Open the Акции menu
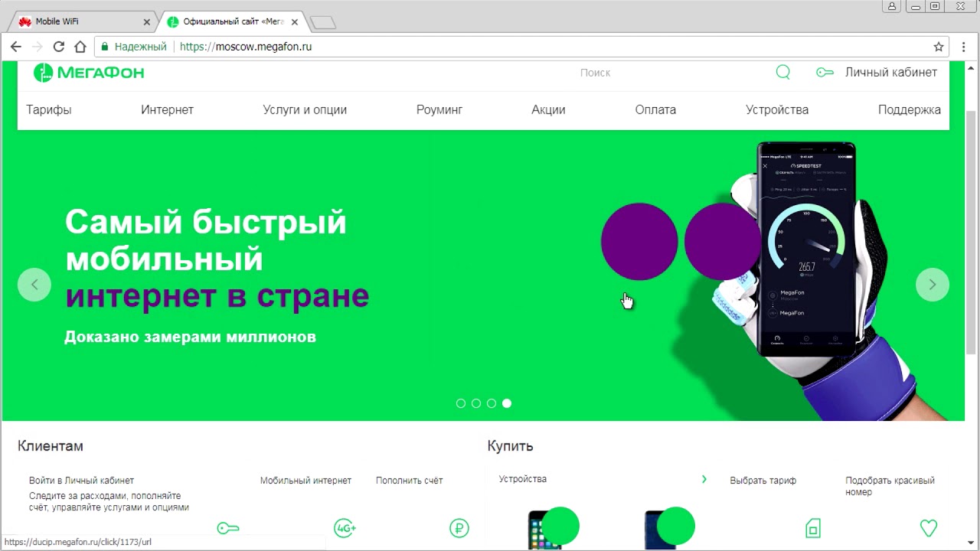980x551 pixels. [548, 110]
